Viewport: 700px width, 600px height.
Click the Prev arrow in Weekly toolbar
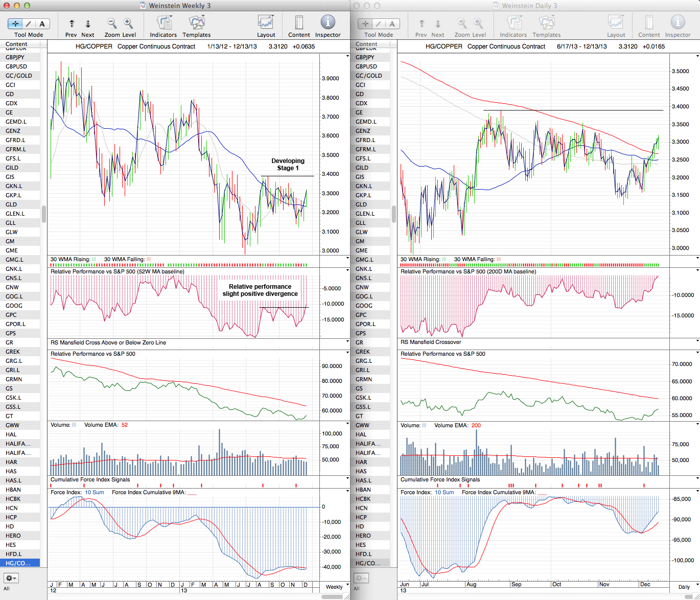pyautogui.click(x=72, y=24)
